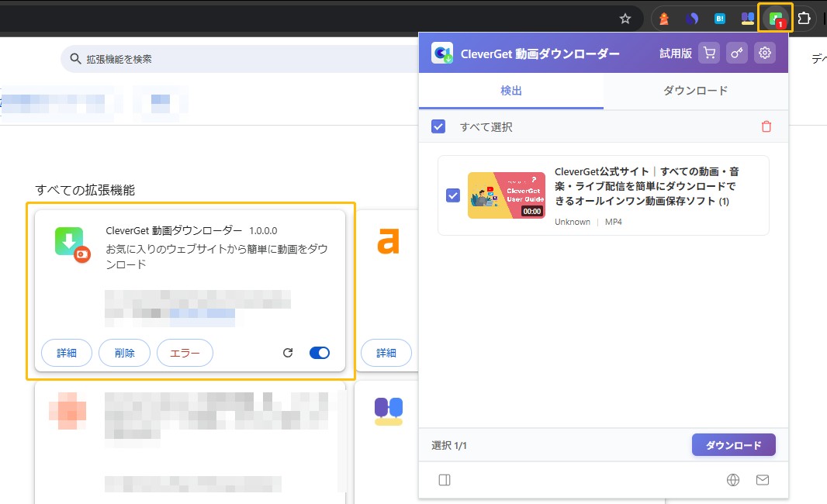The height and width of the screenshot is (504, 827).
Task: Click the version number 1.0.0.0
Action: pos(263,231)
